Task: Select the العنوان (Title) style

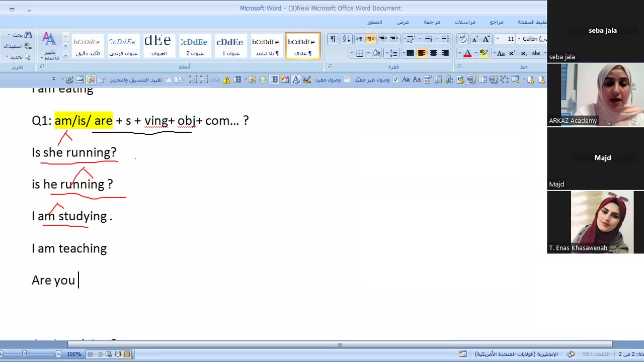Action: pos(158,46)
